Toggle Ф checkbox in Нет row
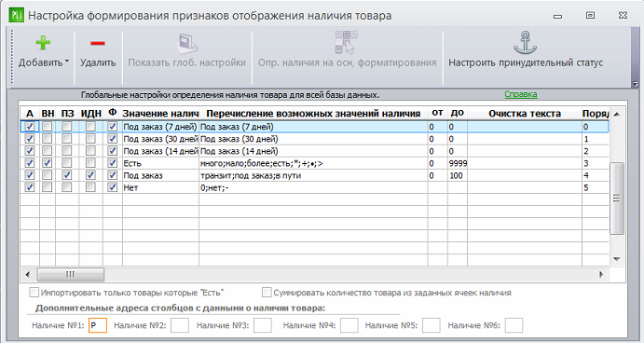644x343 pixels. (x=112, y=187)
